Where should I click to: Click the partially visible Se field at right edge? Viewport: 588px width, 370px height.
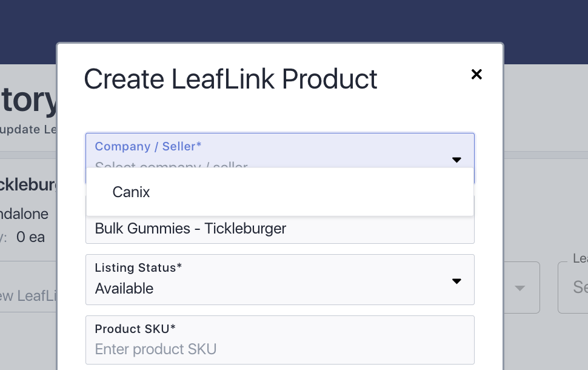(x=576, y=287)
